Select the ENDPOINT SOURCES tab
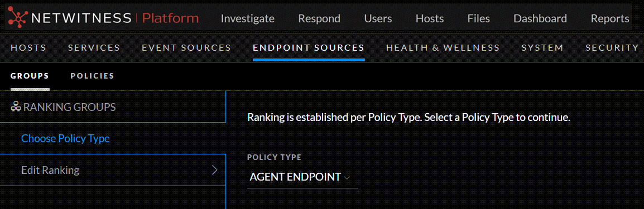 309,48
